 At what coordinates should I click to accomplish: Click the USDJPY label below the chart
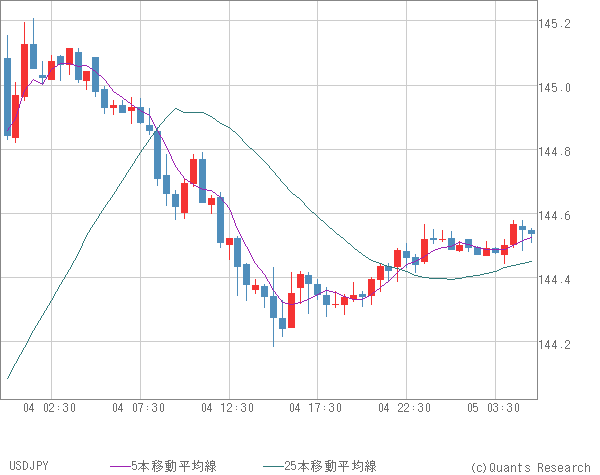coord(29,466)
